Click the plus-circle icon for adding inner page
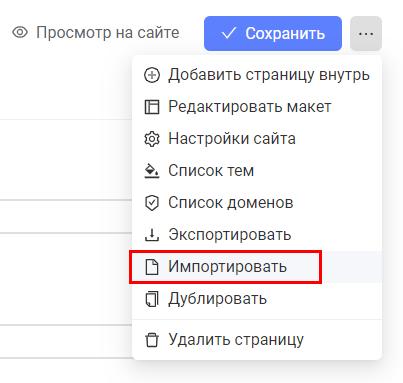This screenshot has height=383, width=403. [152, 75]
